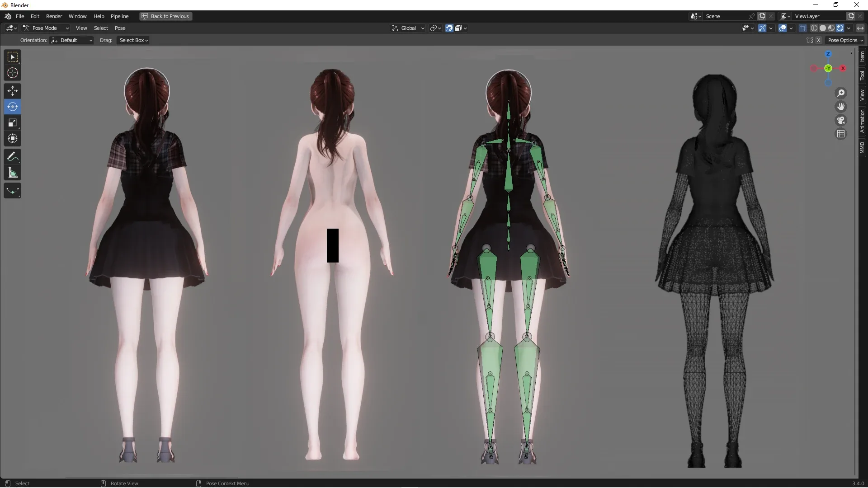Open the Pose menu in viewport header
Viewport: 868px width, 488px height.
tap(120, 28)
